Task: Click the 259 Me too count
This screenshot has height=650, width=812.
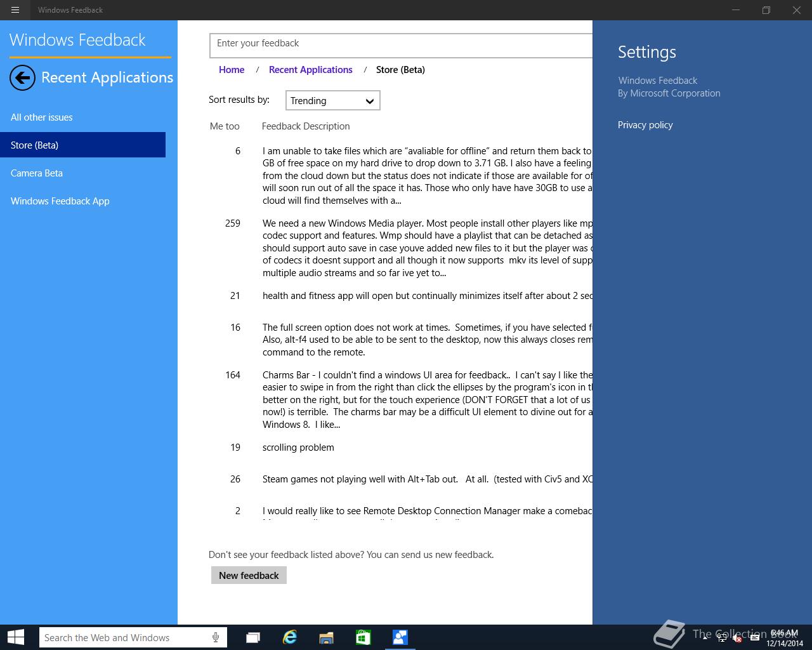Action: (x=233, y=223)
